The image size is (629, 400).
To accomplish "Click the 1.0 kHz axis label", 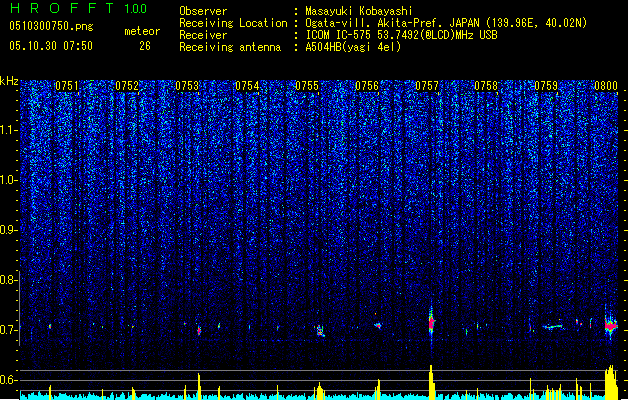I will pos(8,180).
